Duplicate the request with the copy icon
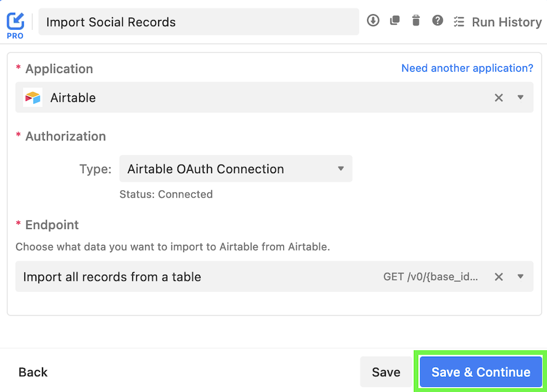 click(x=394, y=20)
